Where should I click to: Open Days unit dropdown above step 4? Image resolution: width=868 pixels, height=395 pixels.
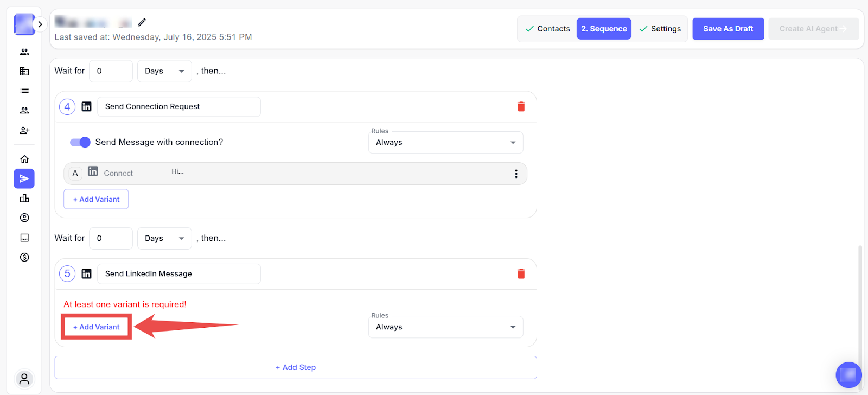164,71
